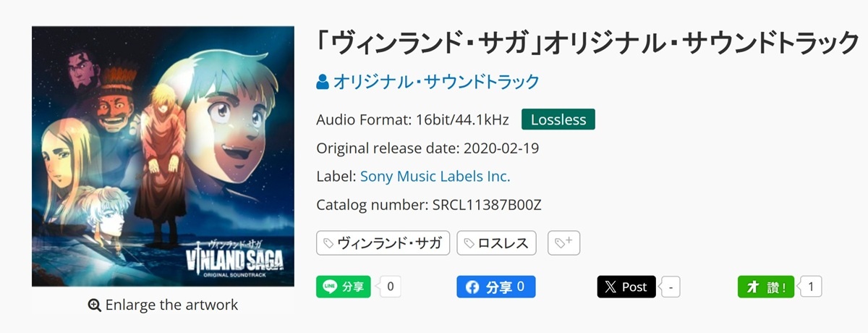868x333 pixels.
Task: Click the LINE logo on the share button
Action: tap(330, 287)
